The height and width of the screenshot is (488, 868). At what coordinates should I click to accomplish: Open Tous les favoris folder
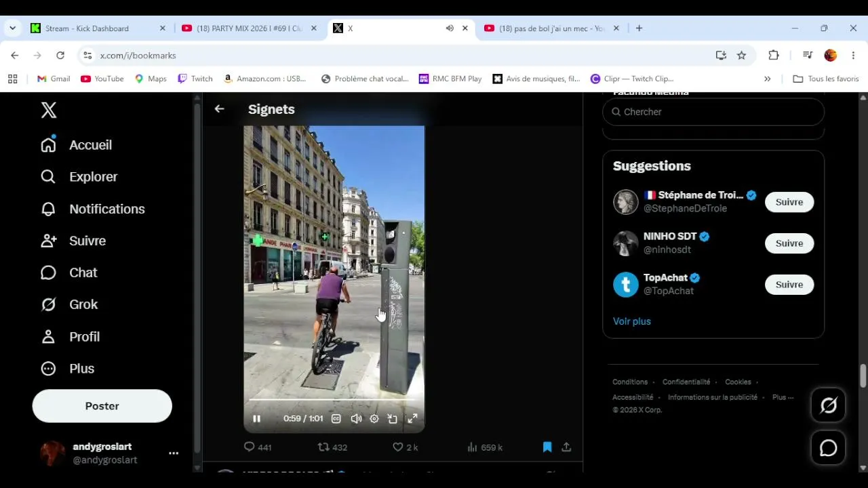pyautogui.click(x=826, y=79)
